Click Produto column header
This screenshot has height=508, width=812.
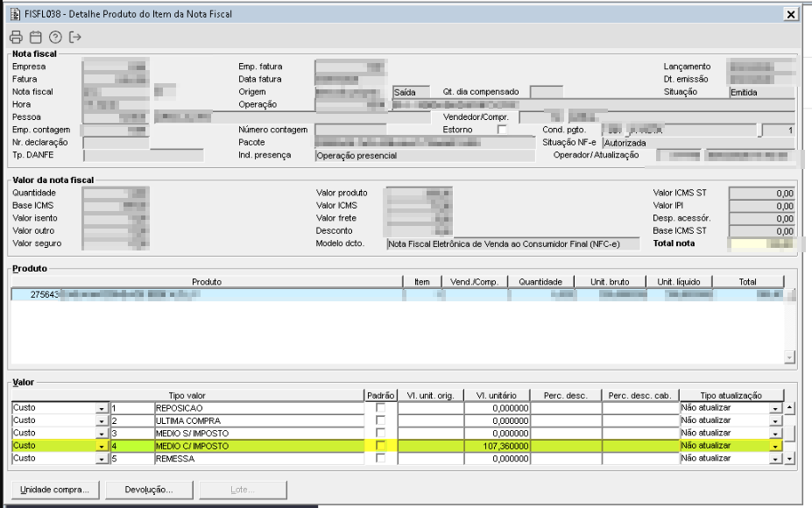click(x=207, y=282)
